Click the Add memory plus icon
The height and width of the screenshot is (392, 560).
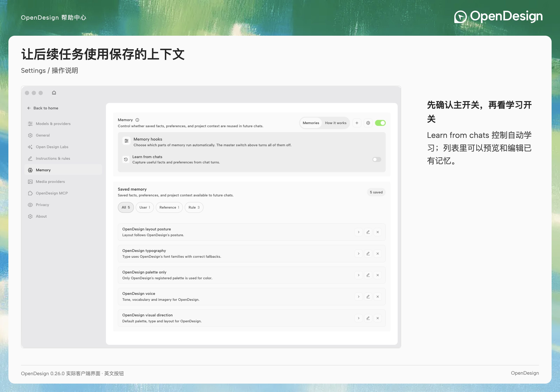(357, 123)
